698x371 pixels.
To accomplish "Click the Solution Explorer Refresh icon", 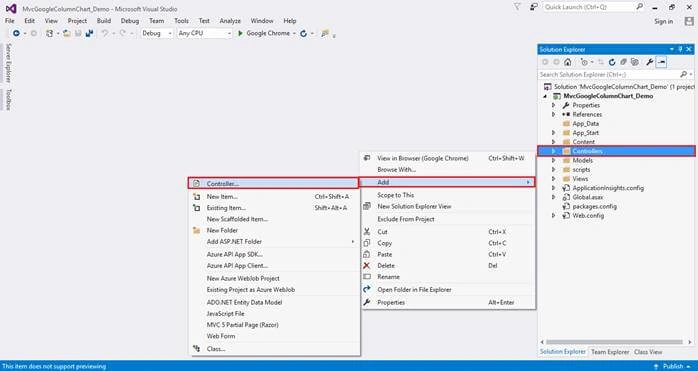I will click(x=612, y=62).
